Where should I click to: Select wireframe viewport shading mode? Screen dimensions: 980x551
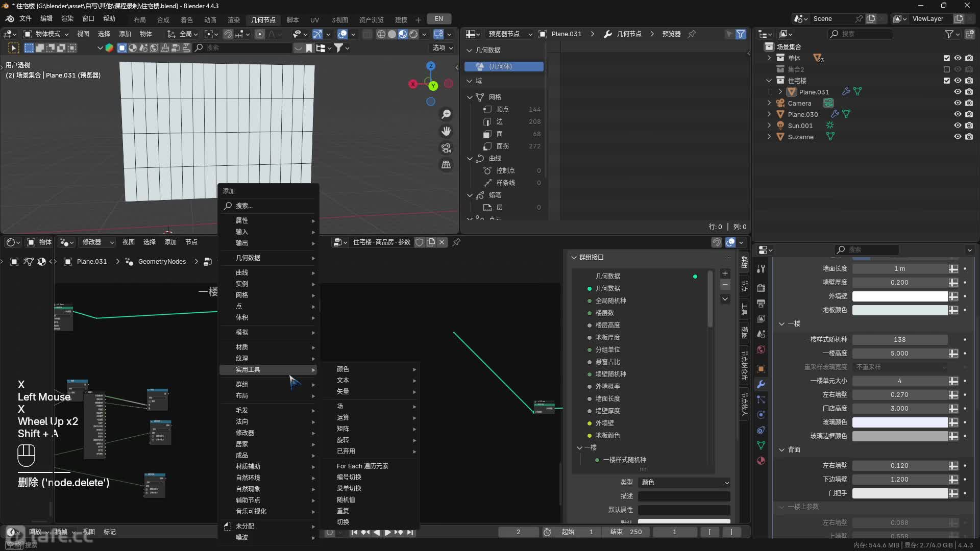pos(381,34)
